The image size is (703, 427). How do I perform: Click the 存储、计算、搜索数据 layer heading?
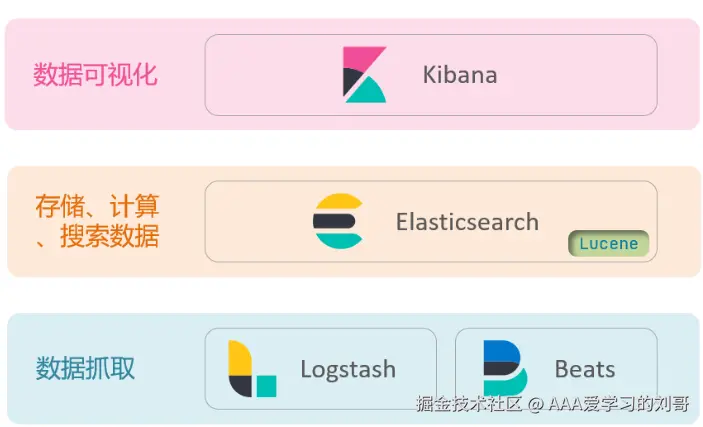(97, 222)
